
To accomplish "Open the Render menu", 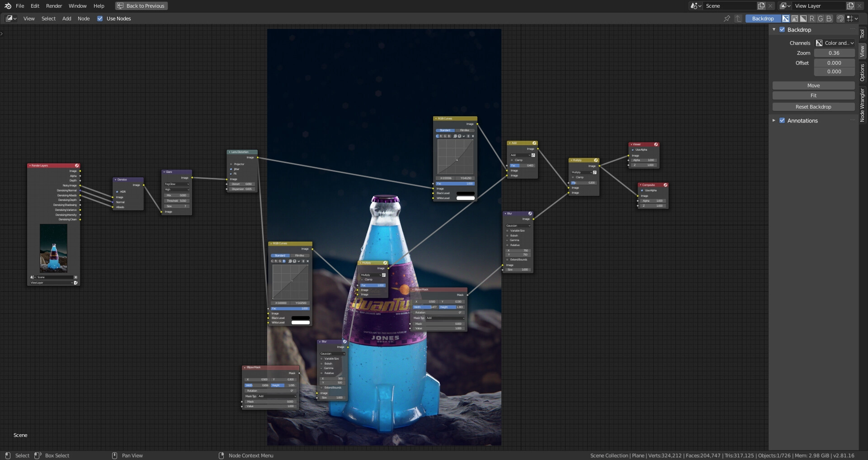I will click(54, 6).
